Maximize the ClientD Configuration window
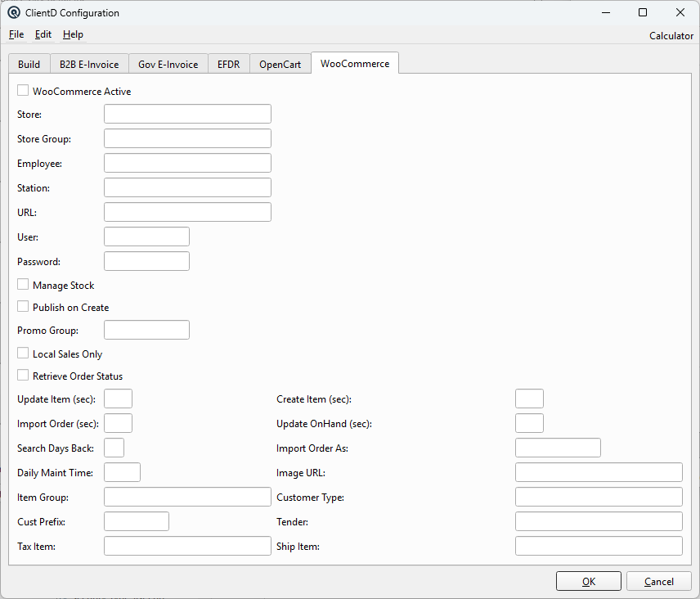This screenshot has height=599, width=700. (643, 12)
